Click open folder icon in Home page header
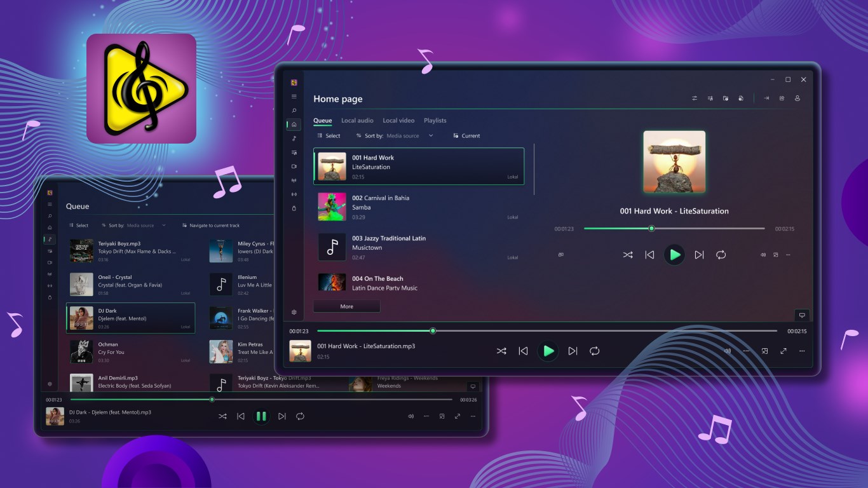The width and height of the screenshot is (868, 488). pos(726,98)
